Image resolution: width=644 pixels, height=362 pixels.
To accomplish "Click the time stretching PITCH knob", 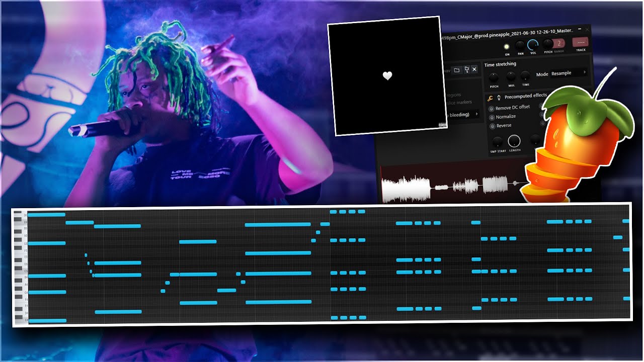I will 494,77.
